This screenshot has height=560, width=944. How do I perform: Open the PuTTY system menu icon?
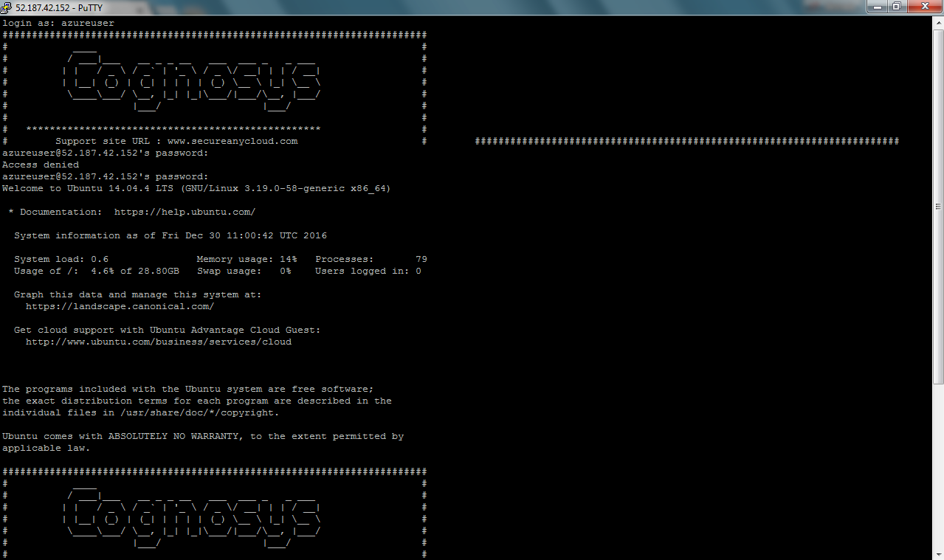(x=7, y=7)
